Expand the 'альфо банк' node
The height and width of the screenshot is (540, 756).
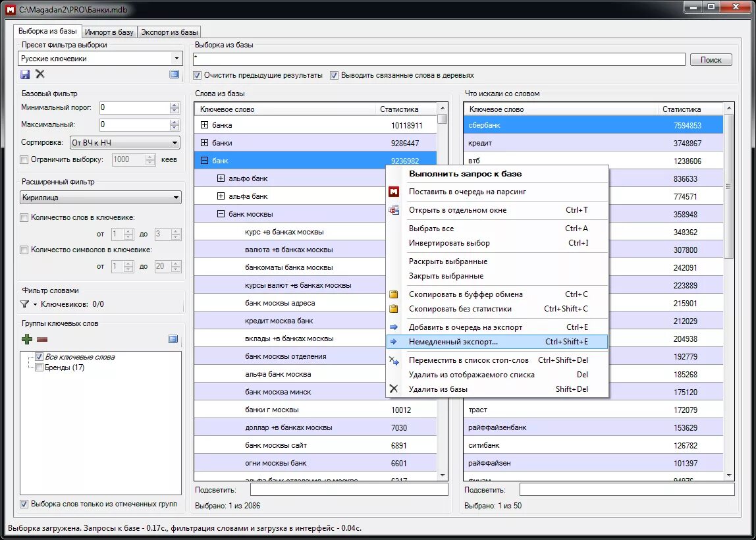click(x=221, y=178)
